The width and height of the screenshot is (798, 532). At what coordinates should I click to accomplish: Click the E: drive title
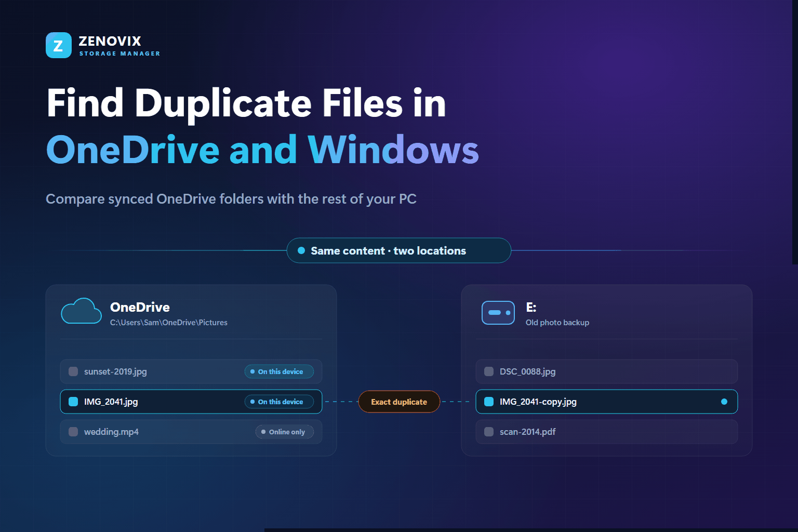pos(531,307)
